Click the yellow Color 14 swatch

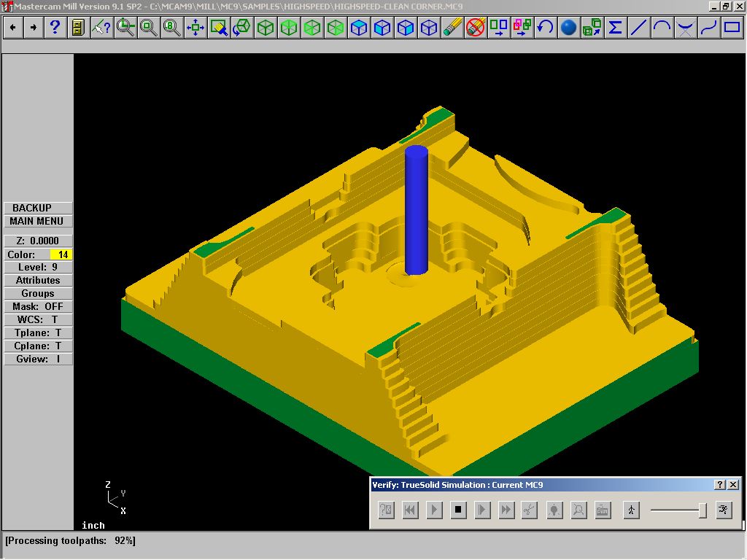click(61, 254)
